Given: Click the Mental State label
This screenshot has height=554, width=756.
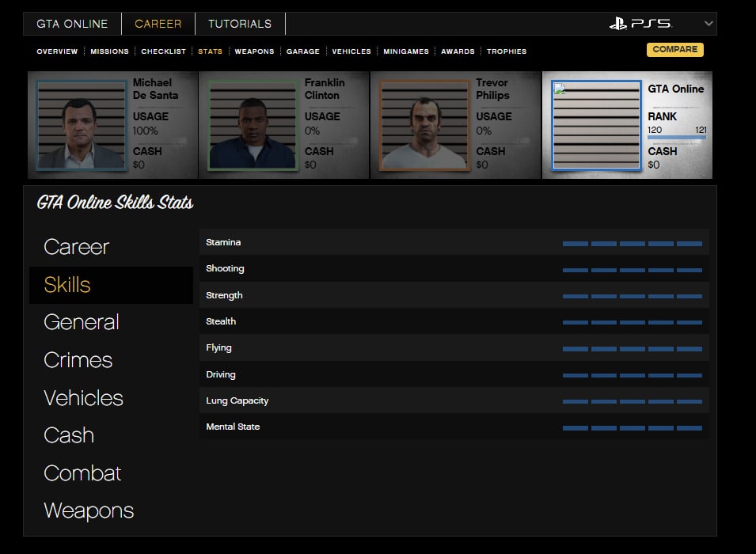Looking at the screenshot, I should pos(233,427).
